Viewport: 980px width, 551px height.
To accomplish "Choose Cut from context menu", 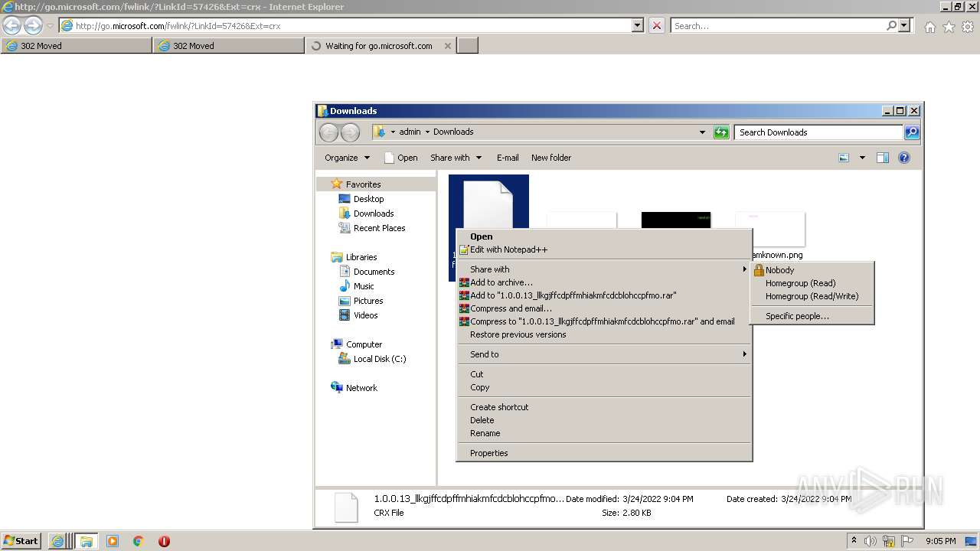I will (604, 374).
